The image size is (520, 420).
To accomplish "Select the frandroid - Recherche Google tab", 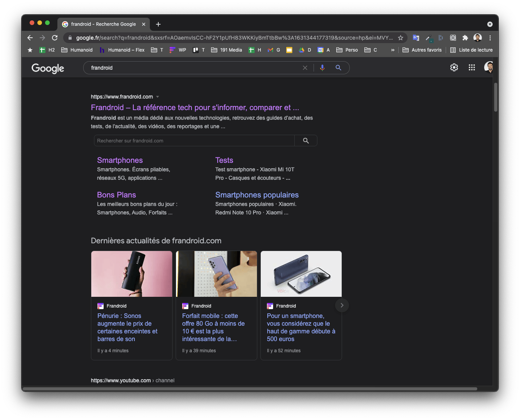I will click(103, 24).
